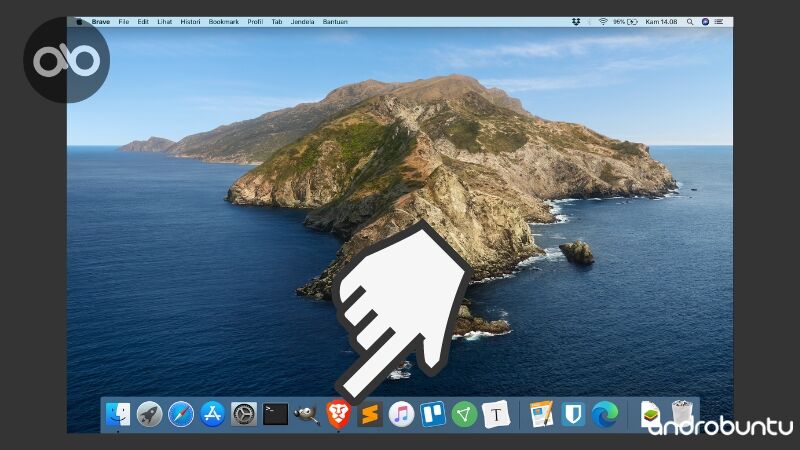Click the Siri icon in menu bar

tap(705, 22)
